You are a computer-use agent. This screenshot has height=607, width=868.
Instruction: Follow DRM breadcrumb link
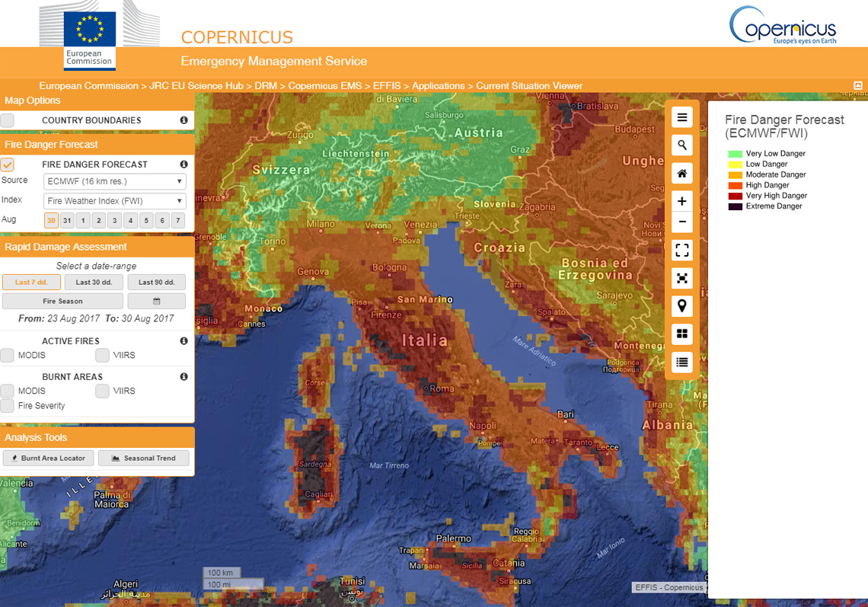click(x=266, y=86)
